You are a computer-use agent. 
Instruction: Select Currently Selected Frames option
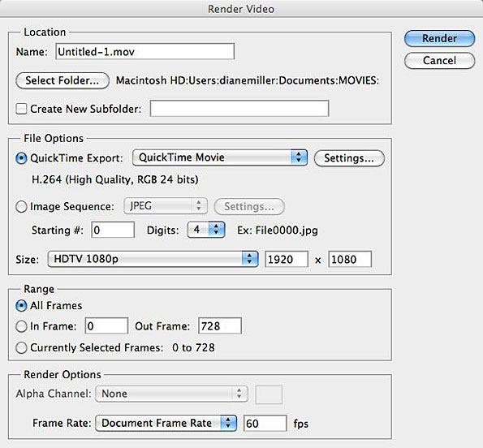tap(21, 347)
